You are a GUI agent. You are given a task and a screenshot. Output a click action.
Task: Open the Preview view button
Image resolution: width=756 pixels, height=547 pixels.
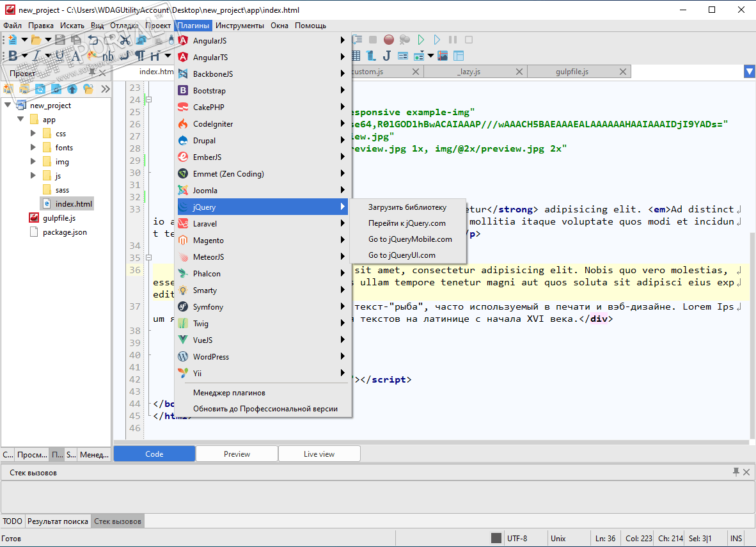tap(237, 454)
